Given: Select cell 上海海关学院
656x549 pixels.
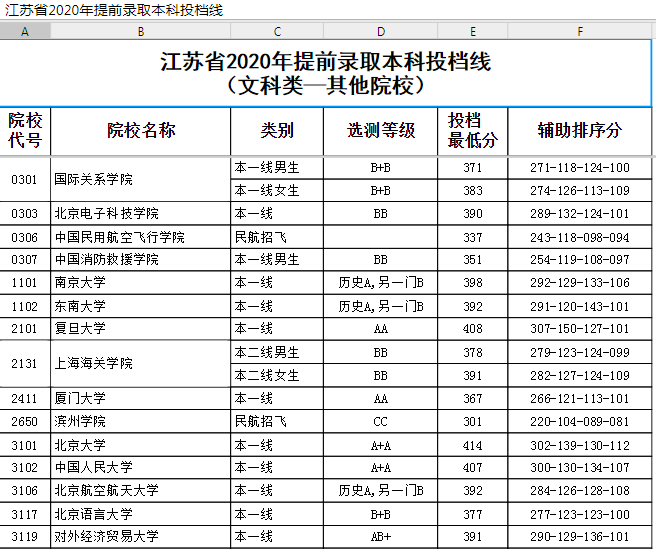Looking at the screenshot, I should tap(141, 364).
